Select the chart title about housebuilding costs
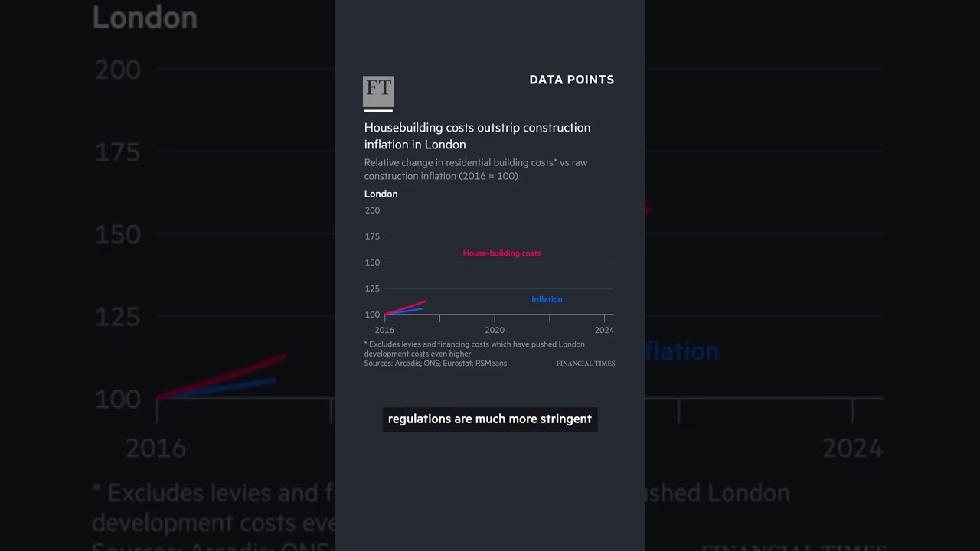The height and width of the screenshot is (551, 980). pyautogui.click(x=477, y=136)
